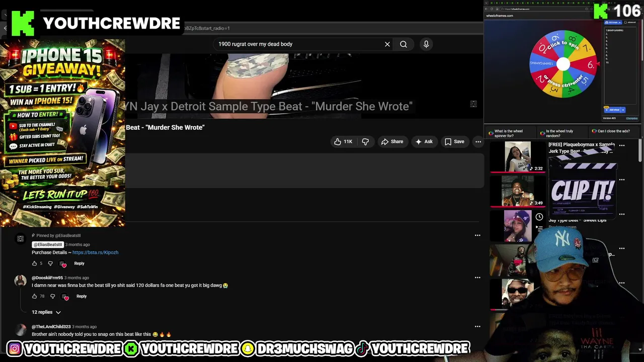
Task: Reload the wheelofnames browser page
Action: 492,9
